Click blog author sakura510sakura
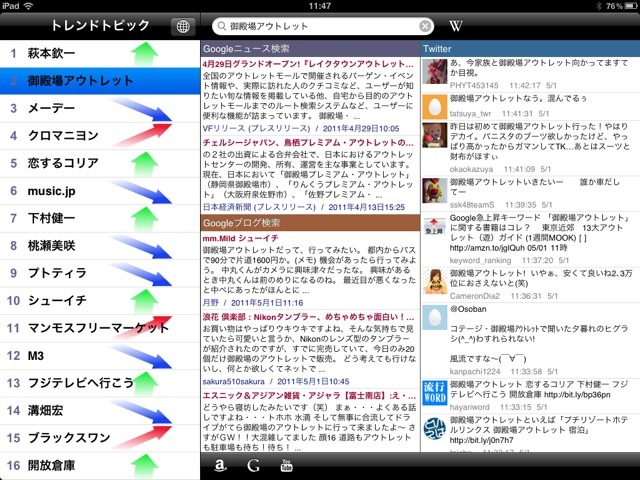This screenshot has height=480, width=640. click(x=233, y=382)
